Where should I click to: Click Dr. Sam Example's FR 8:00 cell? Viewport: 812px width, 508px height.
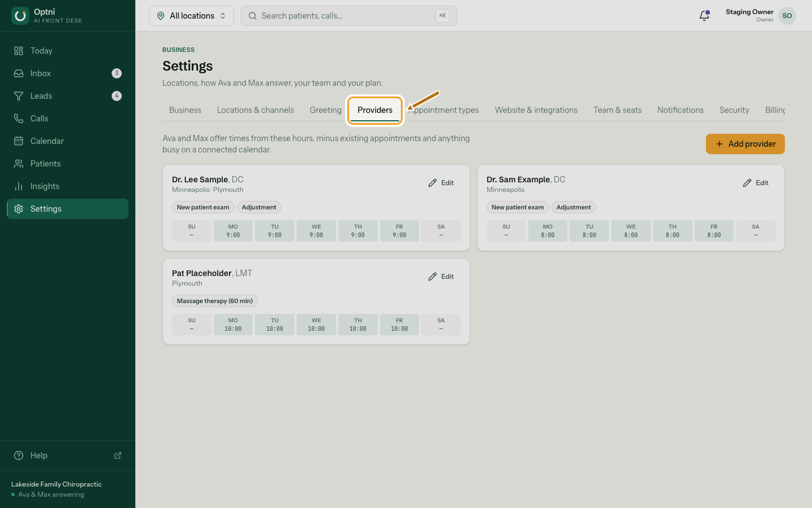pos(714,231)
